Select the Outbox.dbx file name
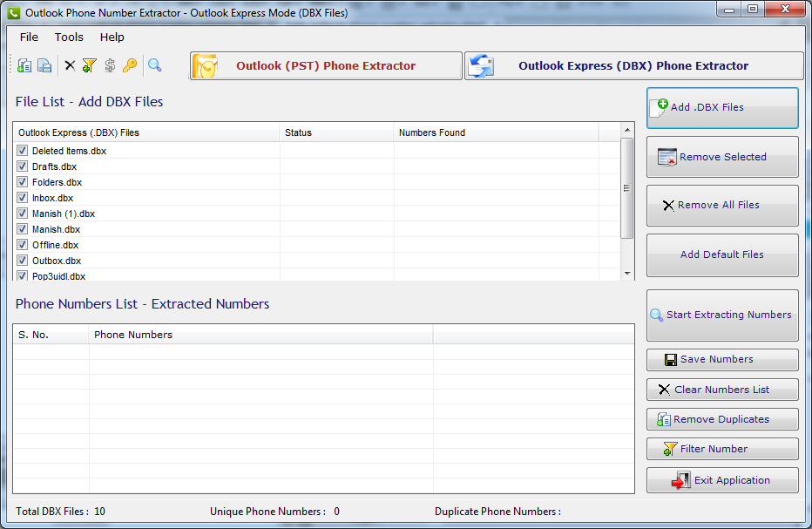The image size is (812, 529). coord(57,261)
